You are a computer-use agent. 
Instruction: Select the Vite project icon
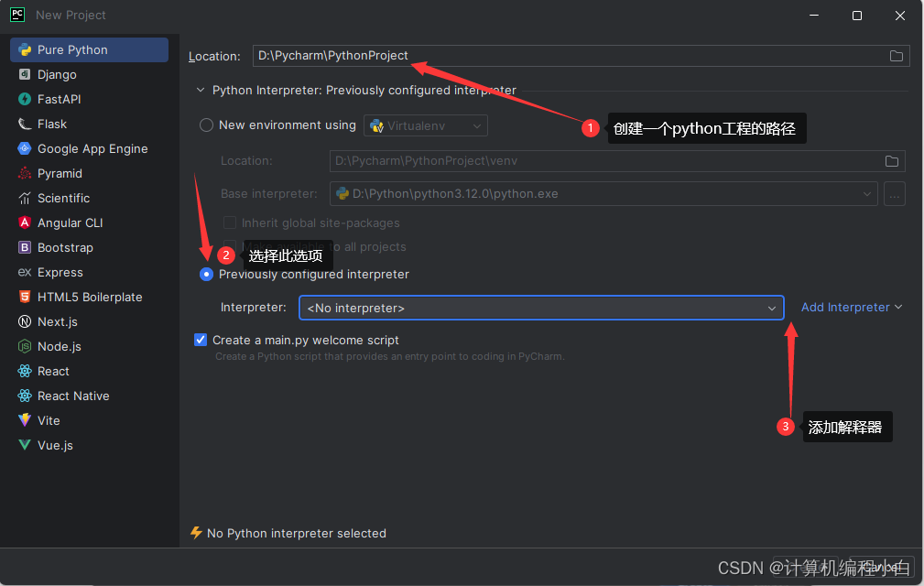click(24, 420)
